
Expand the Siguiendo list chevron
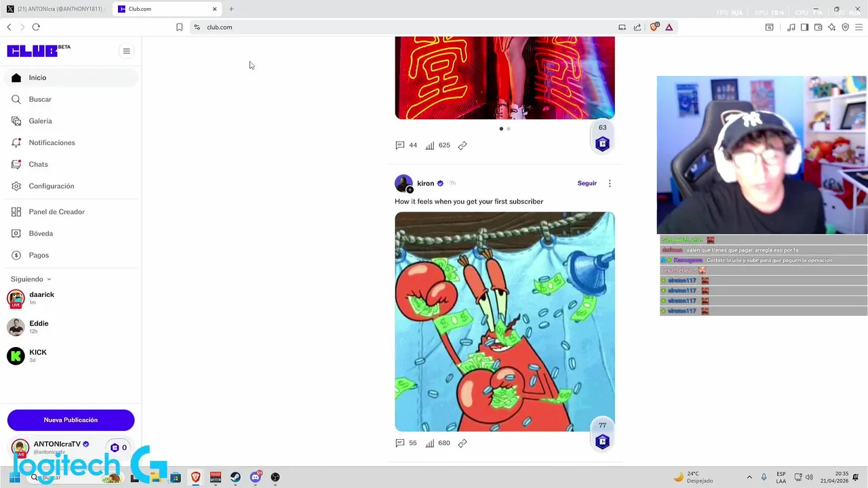(x=49, y=279)
